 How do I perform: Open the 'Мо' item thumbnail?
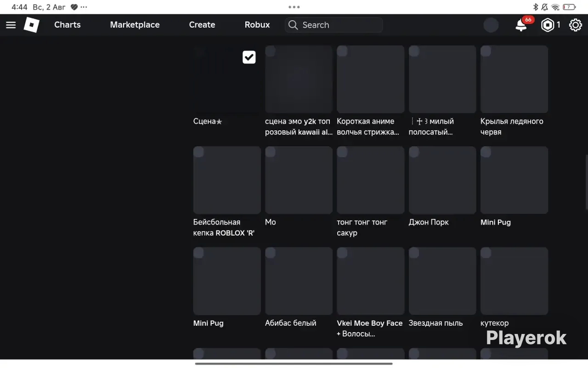coord(299,180)
